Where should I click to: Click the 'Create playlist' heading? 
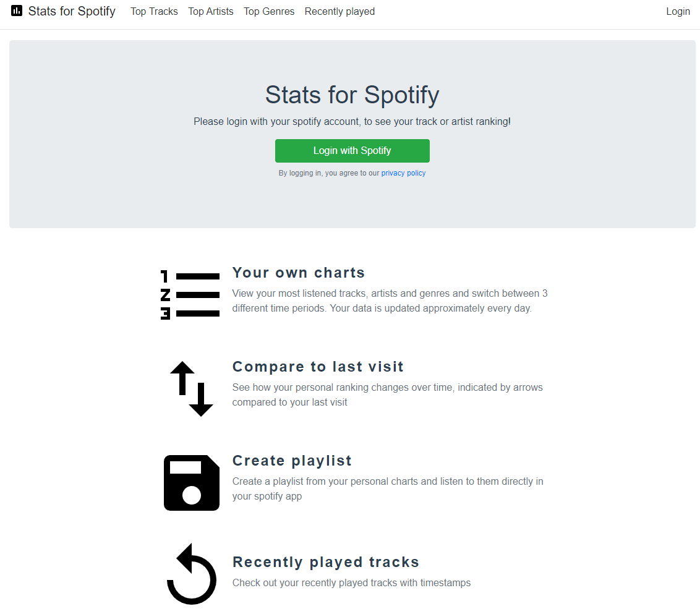292,460
